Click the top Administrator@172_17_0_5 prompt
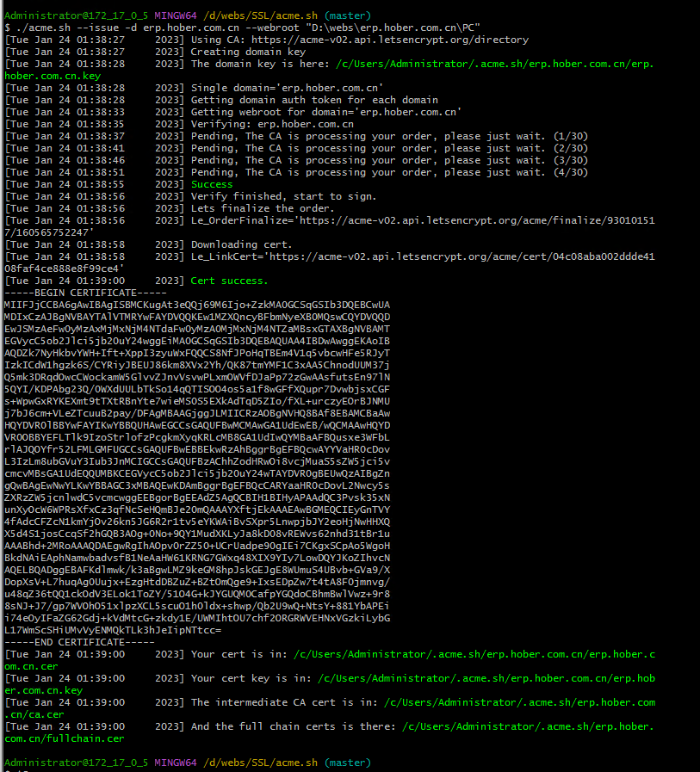This screenshot has width=700, height=772. pos(76,15)
